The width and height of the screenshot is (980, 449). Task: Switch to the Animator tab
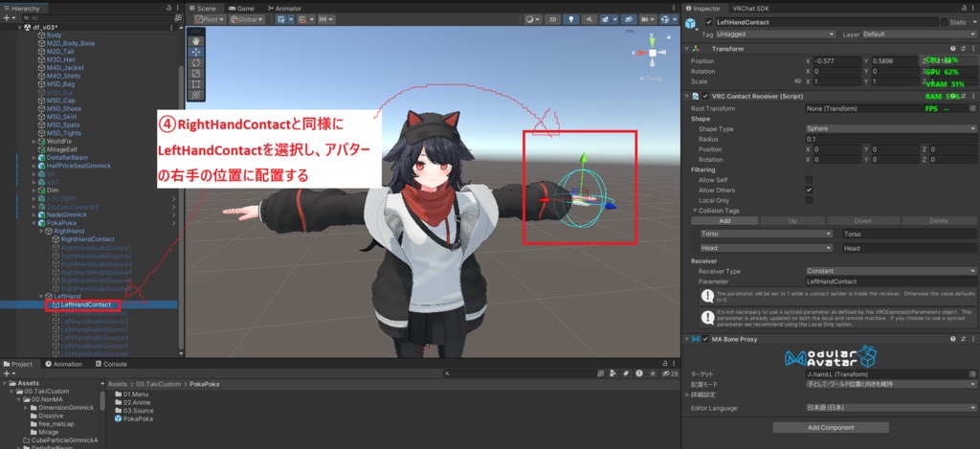(283, 8)
